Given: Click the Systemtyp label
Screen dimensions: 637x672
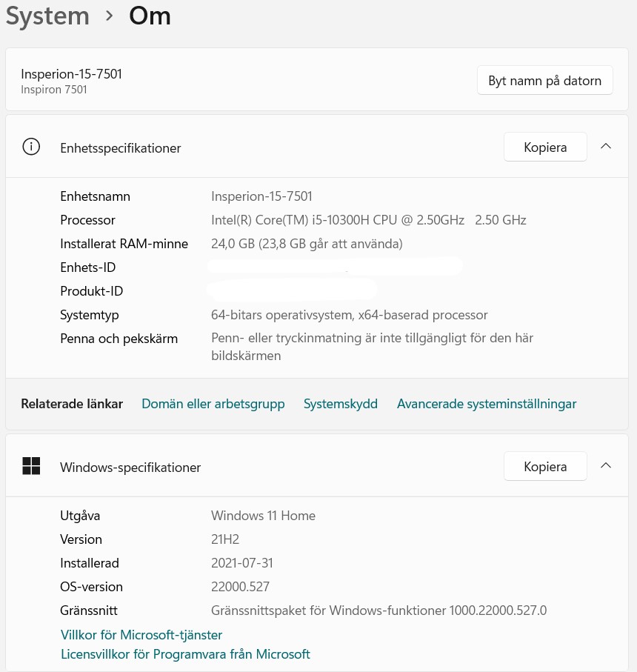Looking at the screenshot, I should click(90, 315).
